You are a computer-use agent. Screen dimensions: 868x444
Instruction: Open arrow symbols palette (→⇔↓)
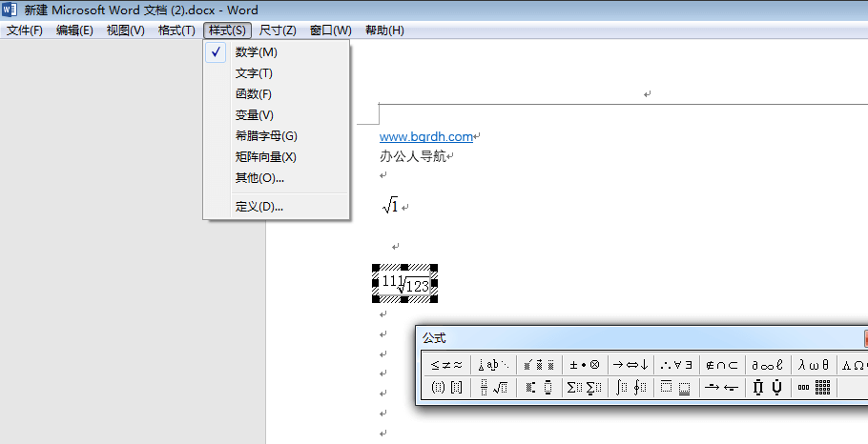[x=630, y=365]
